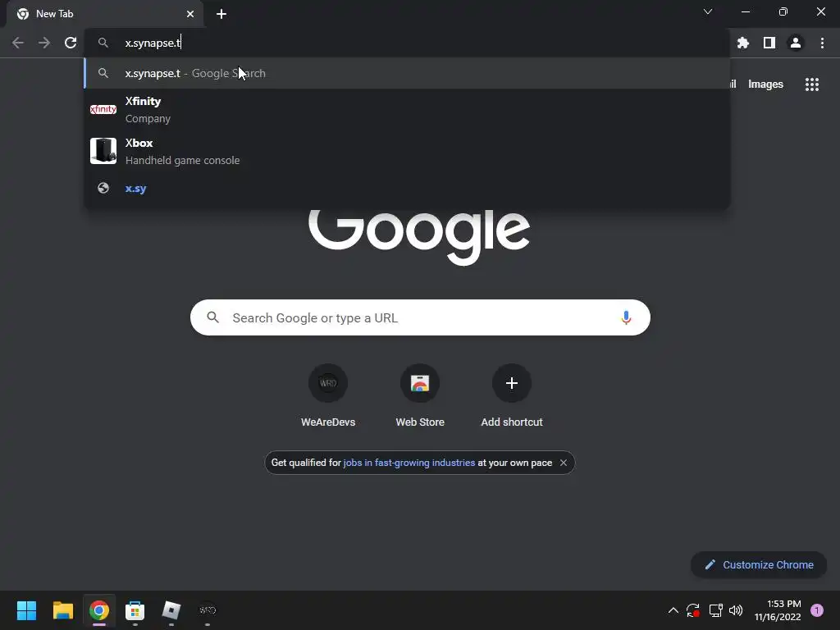The height and width of the screenshot is (630, 840).
Task: Reload the page with the refresh icon
Action: 71,43
